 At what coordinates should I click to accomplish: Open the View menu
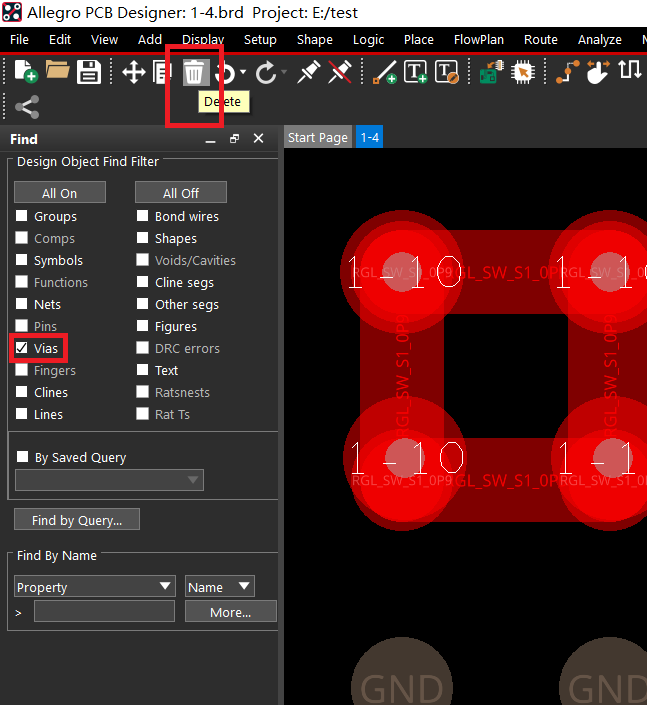coord(104,40)
